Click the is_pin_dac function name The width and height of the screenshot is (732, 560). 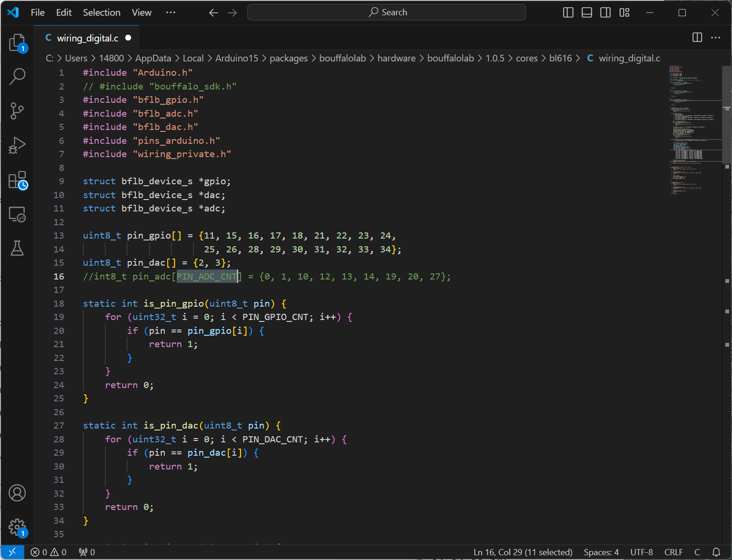click(171, 425)
